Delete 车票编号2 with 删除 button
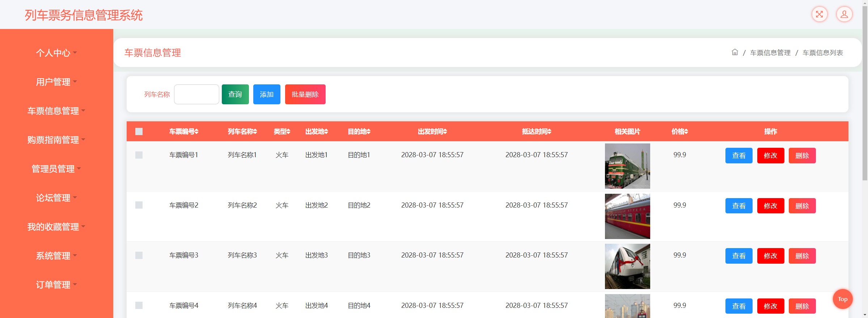The width and height of the screenshot is (868, 318). coord(802,206)
